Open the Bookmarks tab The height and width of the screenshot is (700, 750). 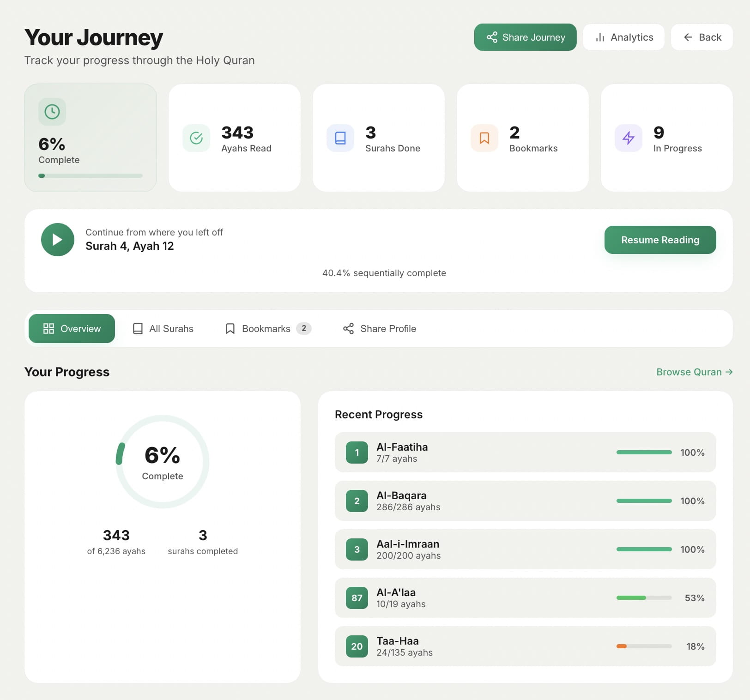[266, 328]
